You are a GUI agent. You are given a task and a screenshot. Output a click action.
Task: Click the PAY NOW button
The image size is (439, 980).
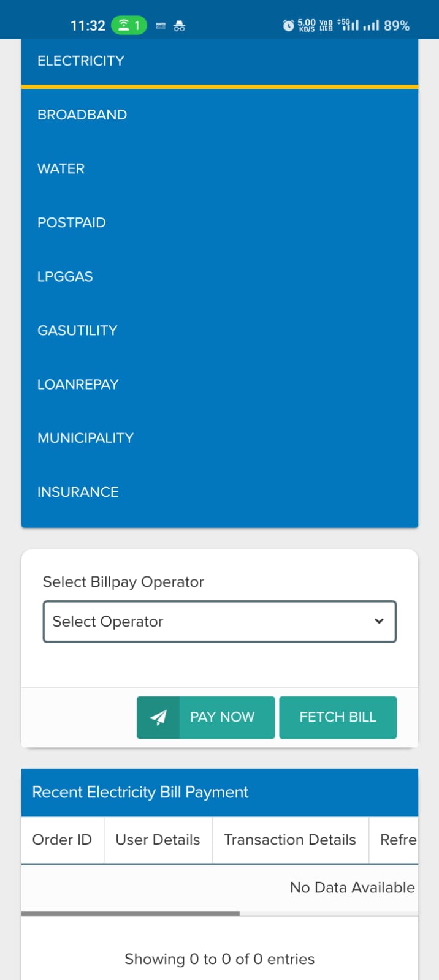[x=205, y=717]
